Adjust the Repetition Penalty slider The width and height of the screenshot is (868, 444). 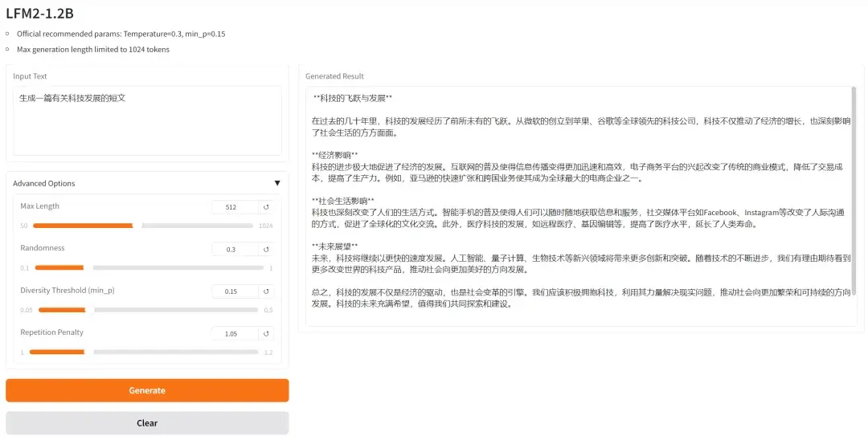[x=144, y=352]
